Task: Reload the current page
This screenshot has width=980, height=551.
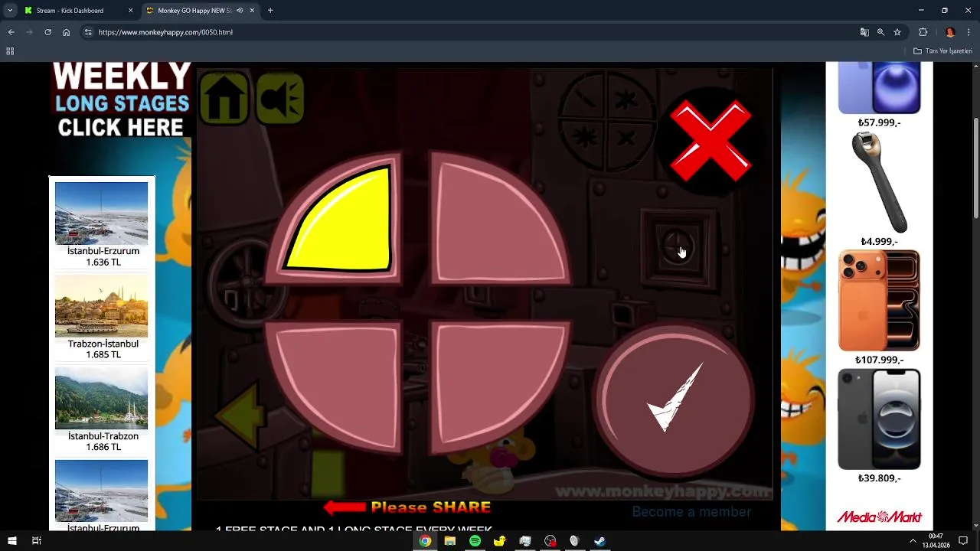Action: point(48,32)
